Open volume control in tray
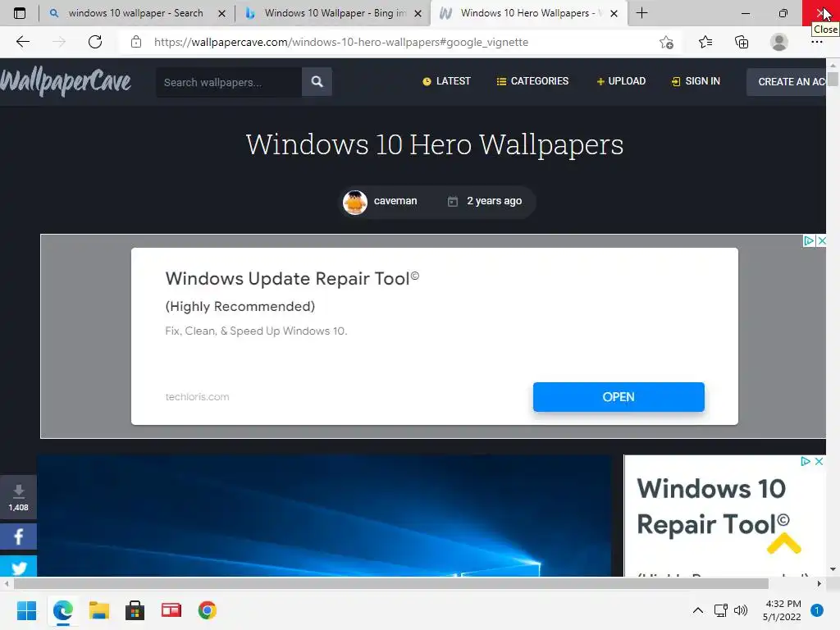 741,610
